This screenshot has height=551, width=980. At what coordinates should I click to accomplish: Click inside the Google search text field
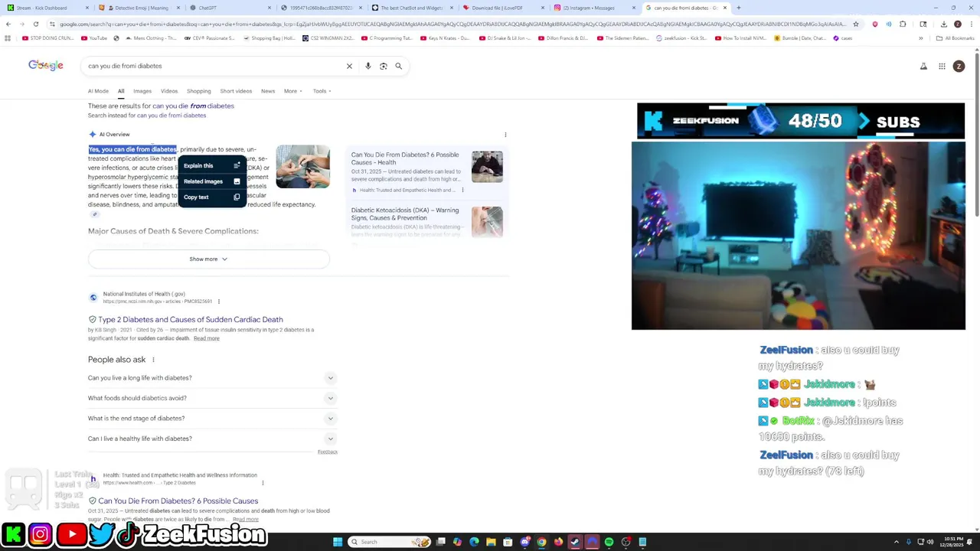click(214, 66)
